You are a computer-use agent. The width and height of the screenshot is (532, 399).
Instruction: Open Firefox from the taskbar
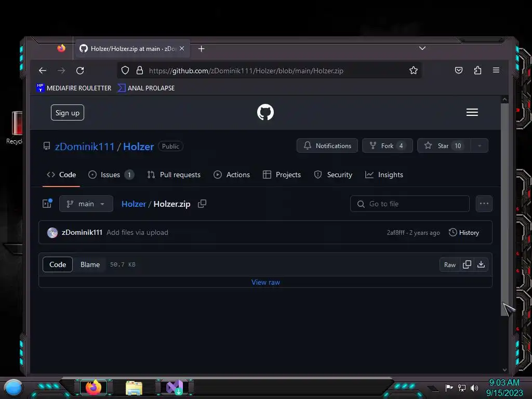pos(94,387)
